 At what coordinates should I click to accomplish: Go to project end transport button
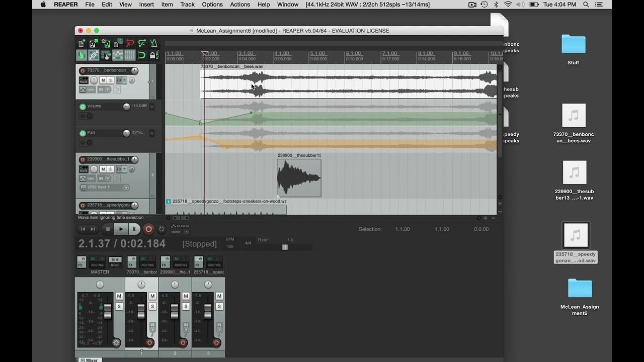click(93, 229)
